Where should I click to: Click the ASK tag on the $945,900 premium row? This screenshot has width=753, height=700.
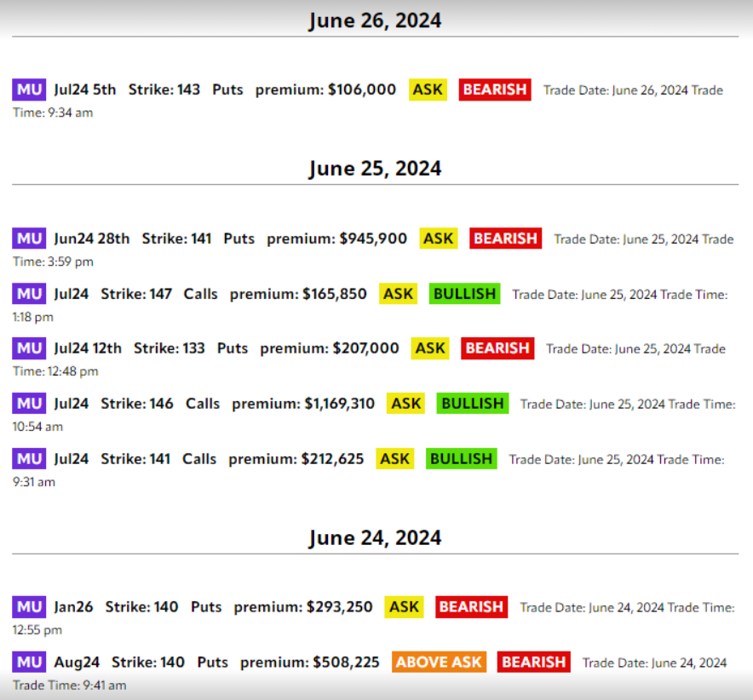click(x=439, y=238)
